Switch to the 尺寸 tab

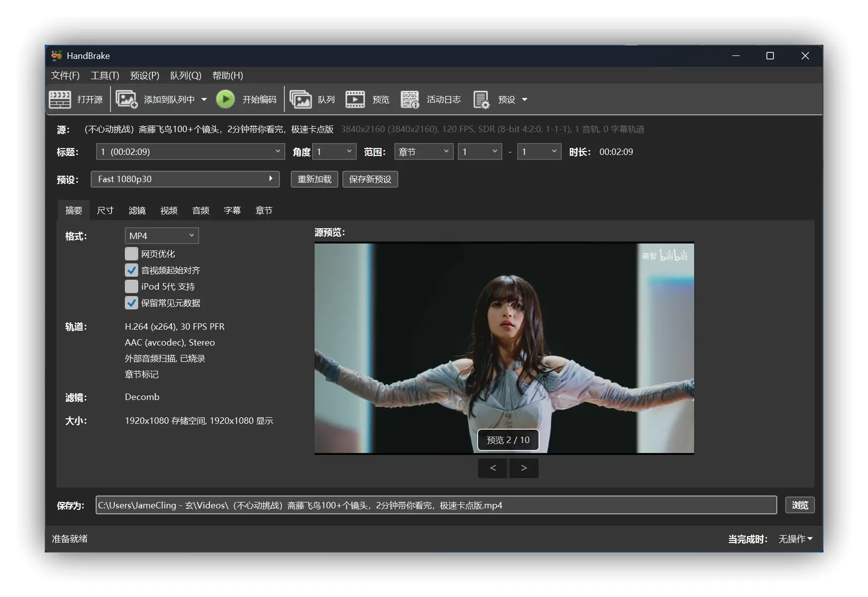click(x=106, y=210)
